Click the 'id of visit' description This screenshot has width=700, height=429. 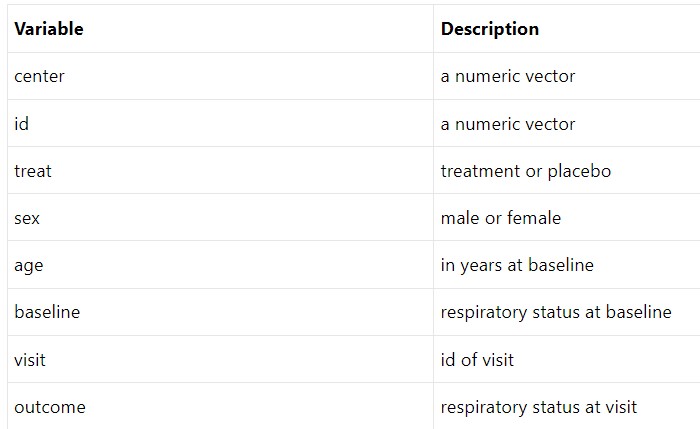[477, 359]
